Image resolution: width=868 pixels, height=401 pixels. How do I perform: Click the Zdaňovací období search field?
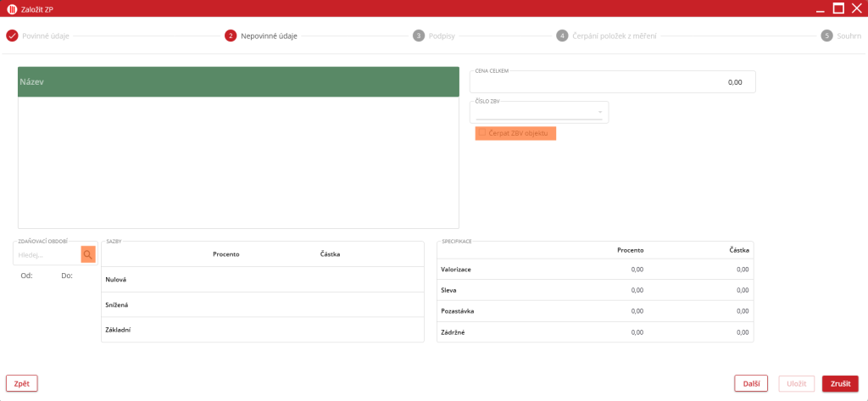(x=47, y=254)
